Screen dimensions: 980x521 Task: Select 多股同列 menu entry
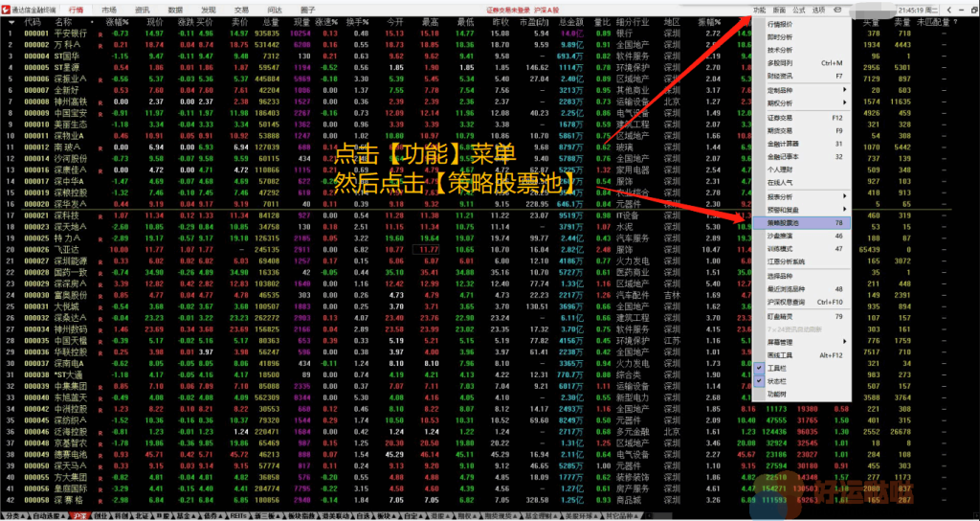[x=803, y=63]
